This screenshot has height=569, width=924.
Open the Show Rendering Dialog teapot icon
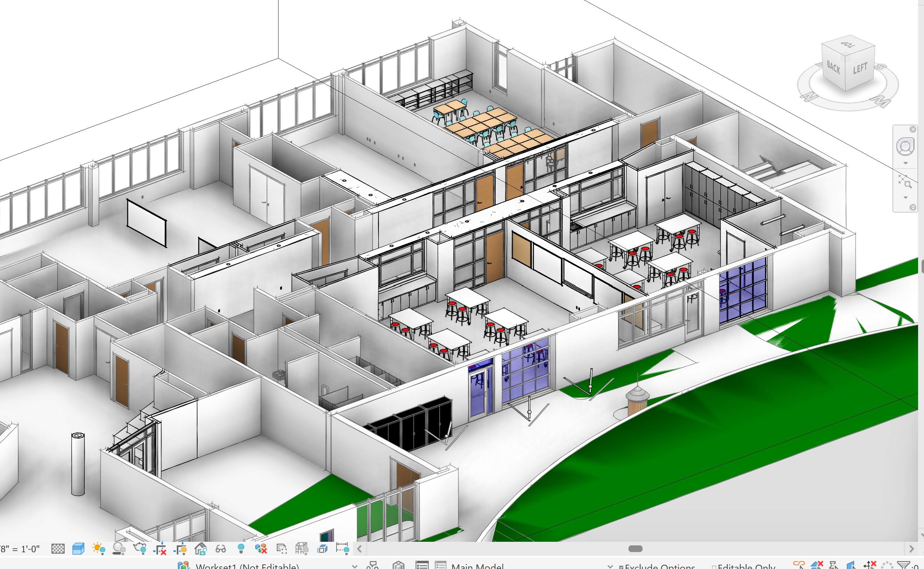click(140, 549)
